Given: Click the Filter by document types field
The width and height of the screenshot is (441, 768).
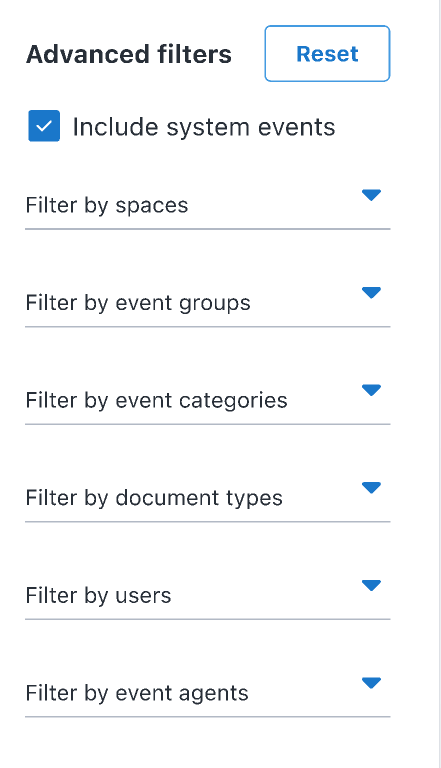Looking at the screenshot, I should click(208, 497).
